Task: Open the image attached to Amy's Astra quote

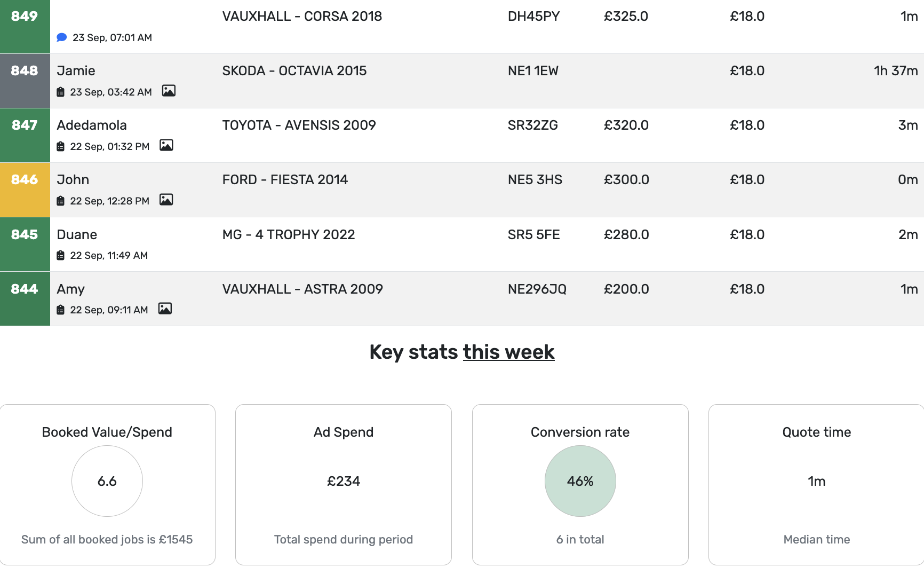Action: pyautogui.click(x=165, y=309)
